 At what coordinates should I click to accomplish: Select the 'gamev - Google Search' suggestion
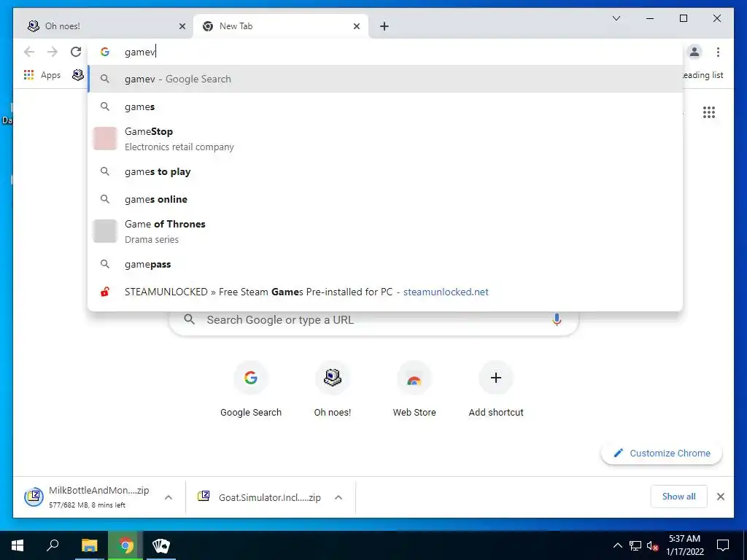[x=385, y=79]
